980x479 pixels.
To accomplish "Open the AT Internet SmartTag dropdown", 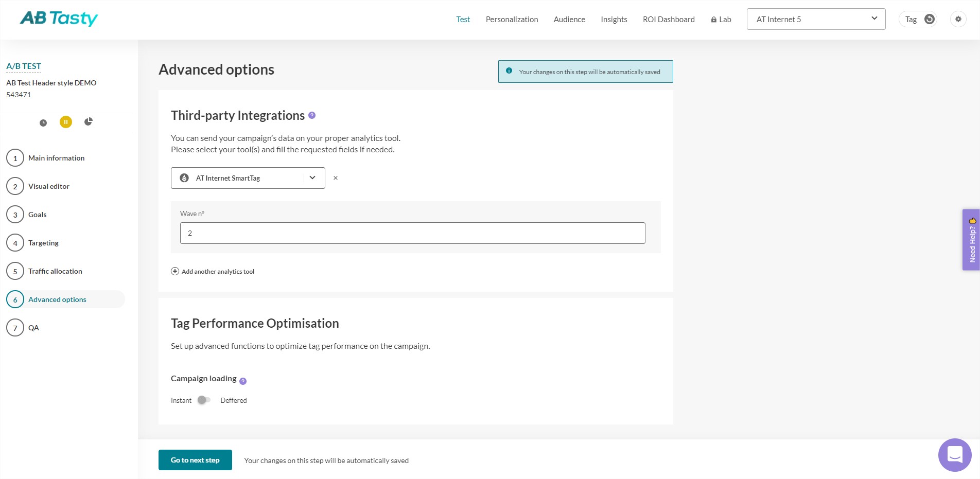I will (248, 178).
